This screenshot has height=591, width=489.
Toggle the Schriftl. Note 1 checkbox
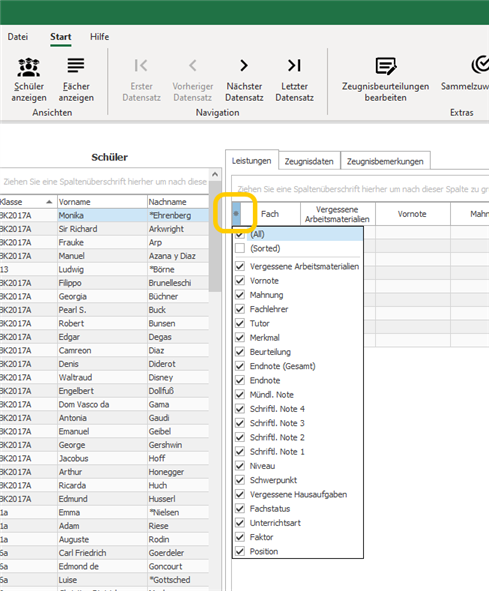240,452
